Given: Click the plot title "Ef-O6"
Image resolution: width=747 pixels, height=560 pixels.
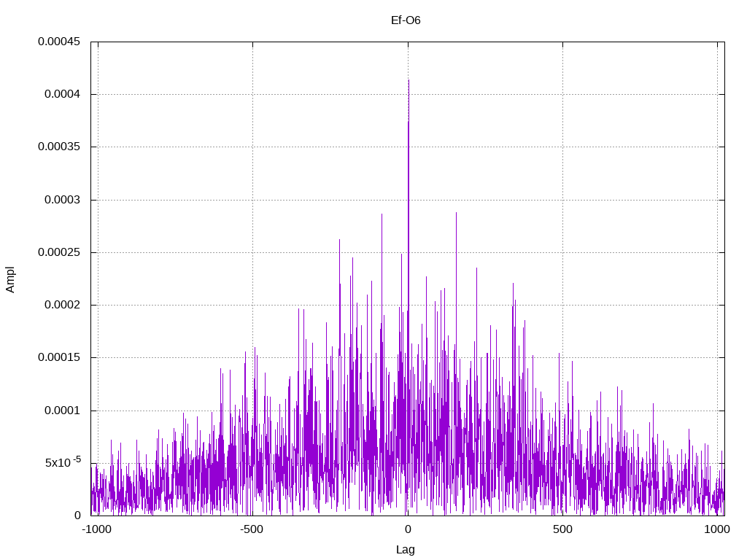Looking at the screenshot, I should click(406, 20).
